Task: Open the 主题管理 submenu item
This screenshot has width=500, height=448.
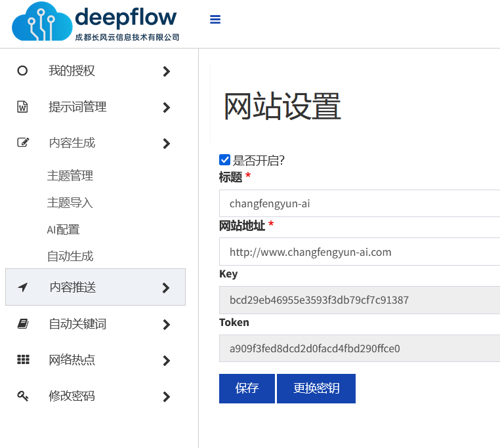Action: [x=70, y=176]
